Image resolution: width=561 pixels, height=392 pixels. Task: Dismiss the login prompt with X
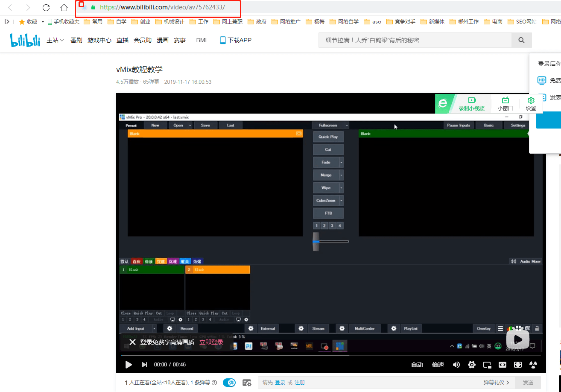pos(133,342)
